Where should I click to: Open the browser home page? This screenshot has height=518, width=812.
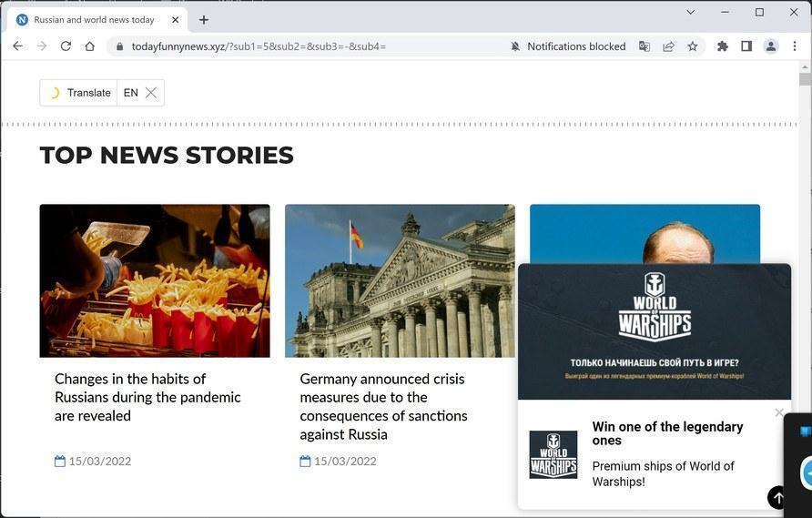click(x=89, y=46)
